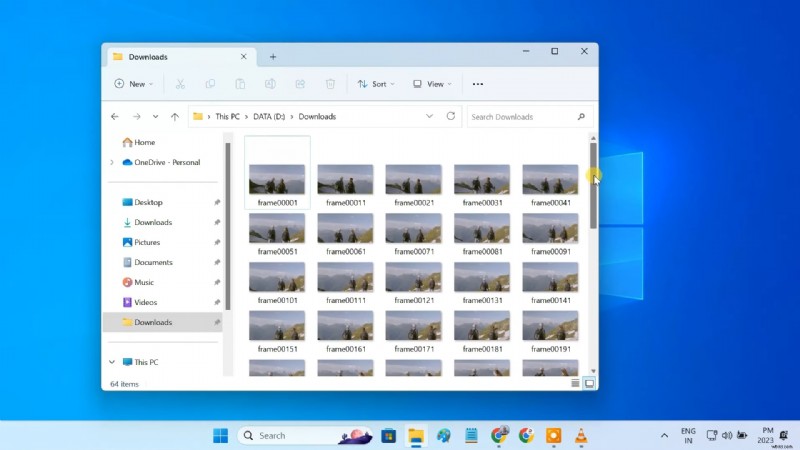Screen dimensions: 800x450
Task: Click the taskbar Search box
Action: tap(305, 436)
